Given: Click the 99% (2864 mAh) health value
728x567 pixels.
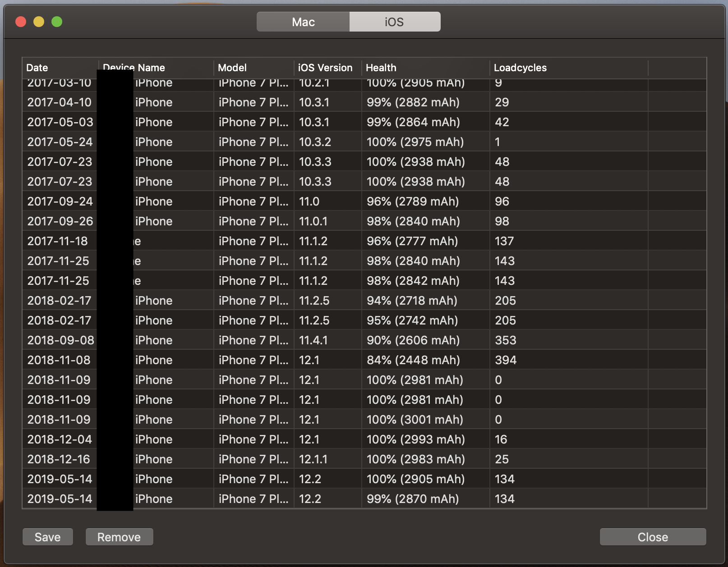Looking at the screenshot, I should click(414, 122).
